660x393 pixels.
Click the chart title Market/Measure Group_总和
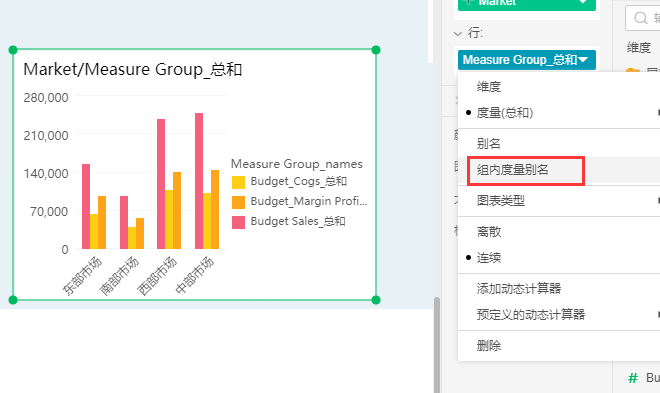(133, 69)
